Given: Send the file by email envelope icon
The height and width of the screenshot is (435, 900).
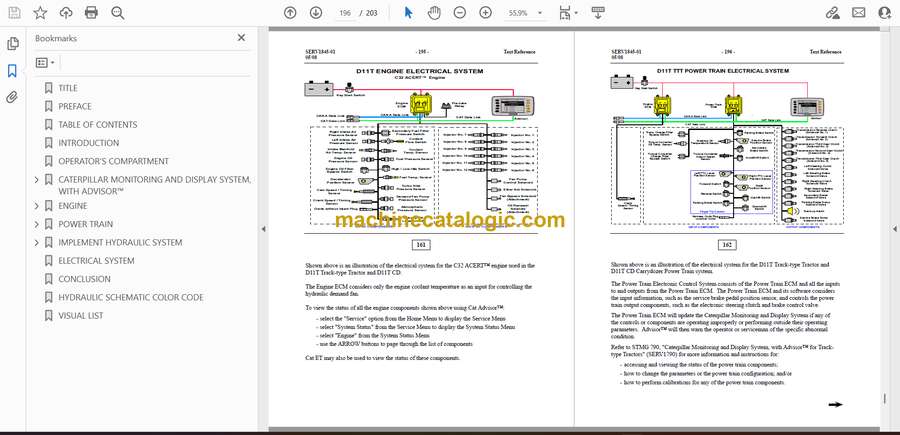Looking at the screenshot, I should click(859, 13).
